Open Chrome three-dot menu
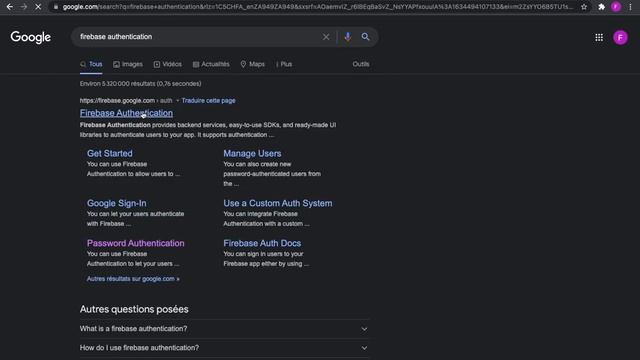This screenshot has height=360, width=640. tap(630, 7)
